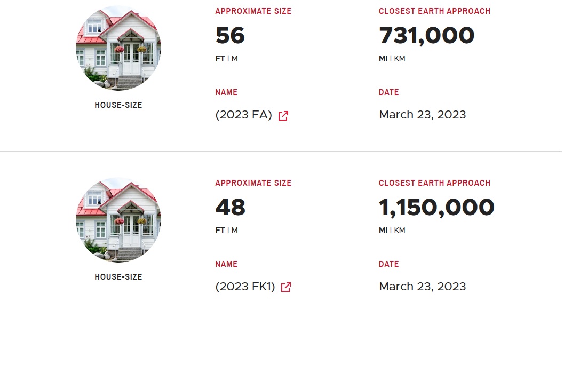Select MI unit for 2023 FA approach

coord(383,59)
